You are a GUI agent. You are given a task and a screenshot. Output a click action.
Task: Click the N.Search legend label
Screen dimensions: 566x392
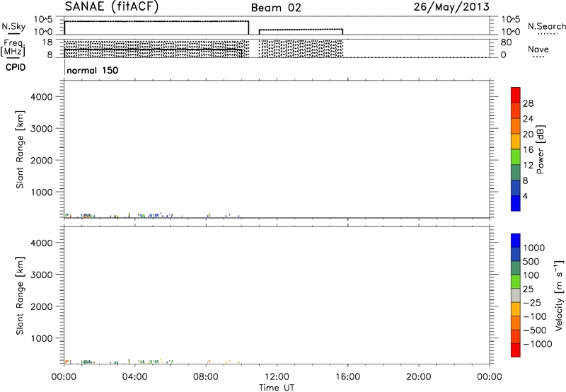point(546,26)
